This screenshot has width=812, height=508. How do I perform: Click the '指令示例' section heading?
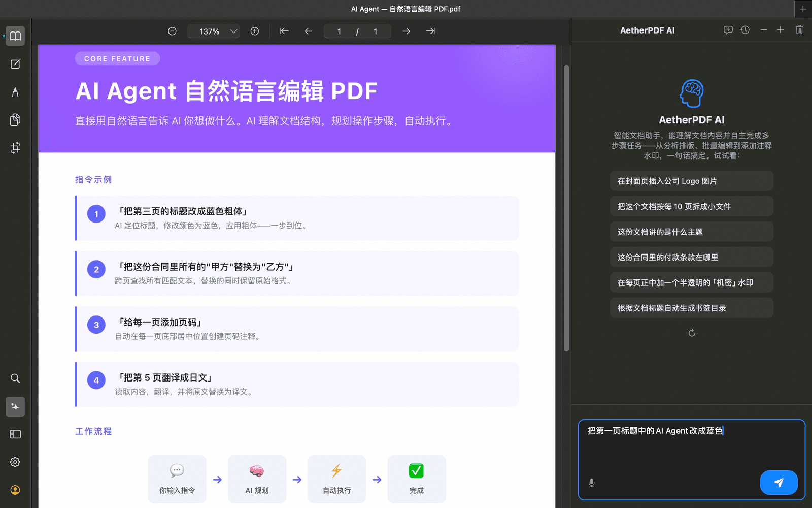point(93,179)
